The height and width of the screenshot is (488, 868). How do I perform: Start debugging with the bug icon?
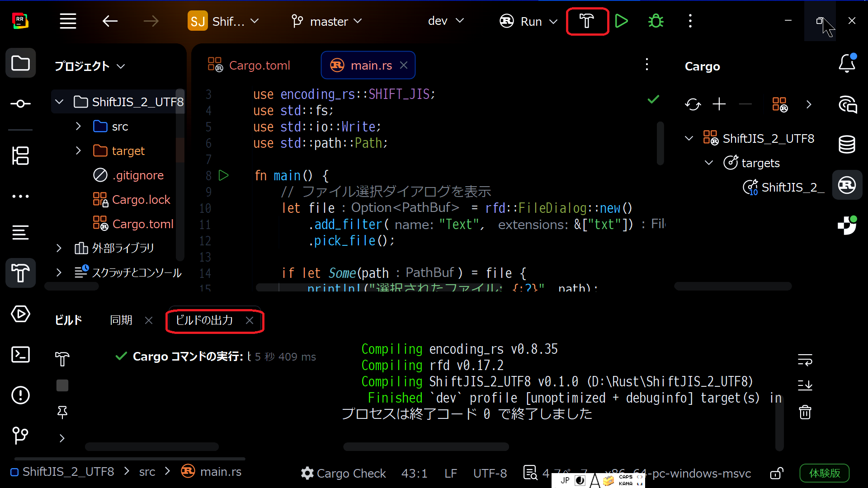[x=656, y=21]
